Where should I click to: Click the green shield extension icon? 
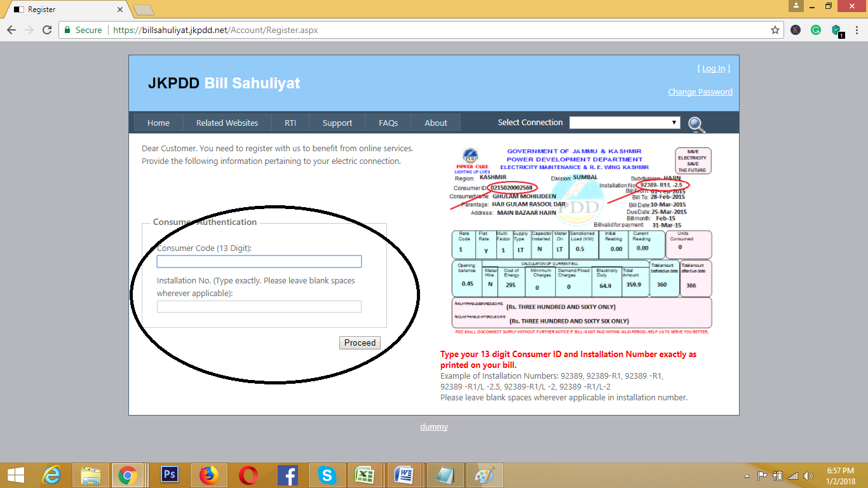pyautogui.click(x=837, y=30)
